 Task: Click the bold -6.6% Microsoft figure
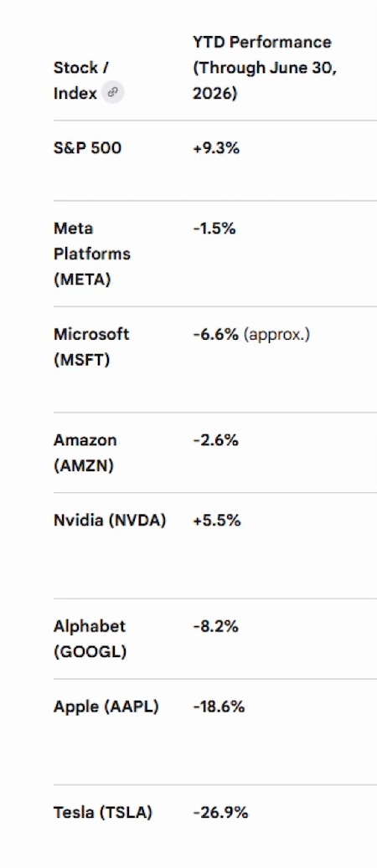tap(215, 334)
